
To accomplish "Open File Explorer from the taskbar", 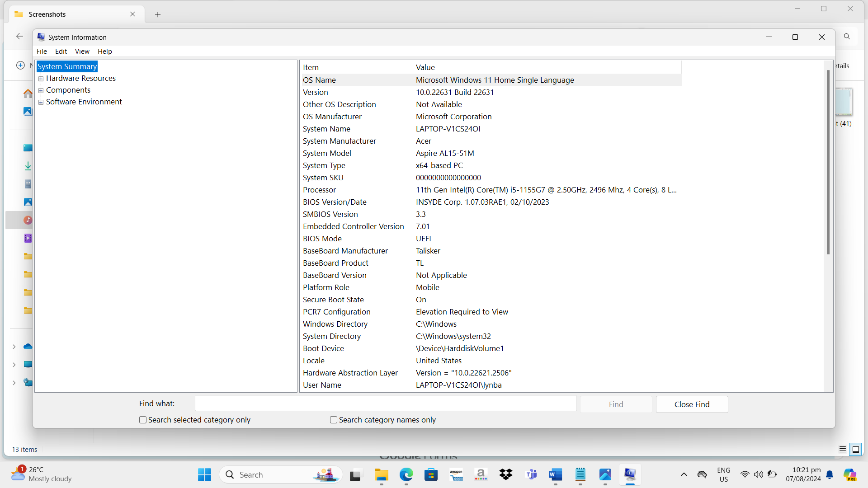I will (x=381, y=474).
